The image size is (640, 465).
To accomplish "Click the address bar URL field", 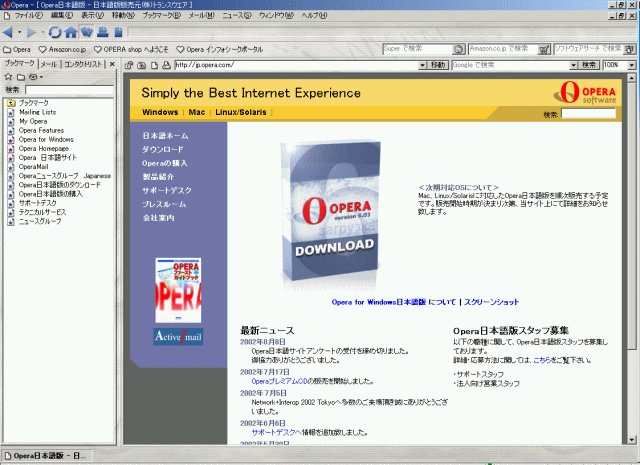I will tap(297, 65).
